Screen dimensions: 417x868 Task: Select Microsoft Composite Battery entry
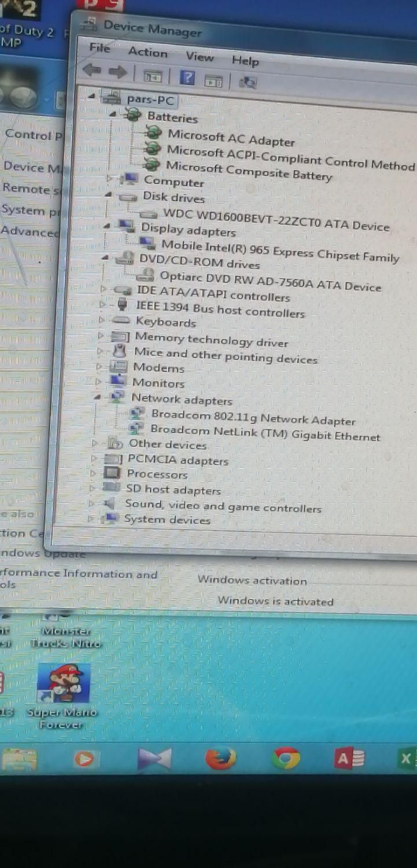pos(249,171)
